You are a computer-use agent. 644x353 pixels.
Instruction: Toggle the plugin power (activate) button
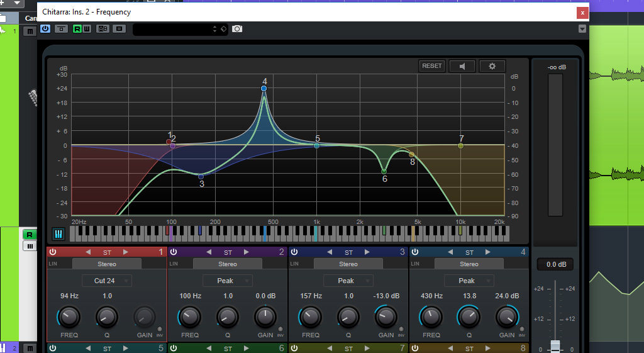click(45, 29)
